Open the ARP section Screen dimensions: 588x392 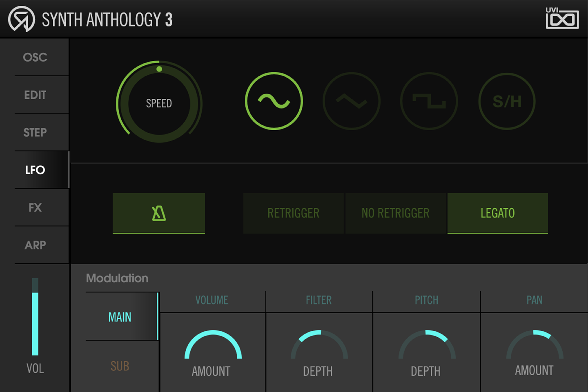pyautogui.click(x=35, y=245)
